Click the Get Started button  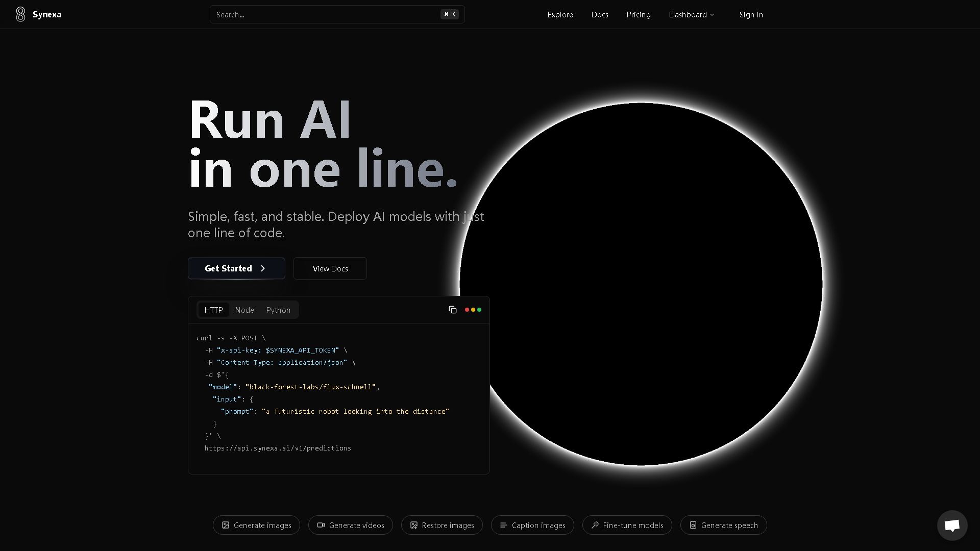pos(236,268)
